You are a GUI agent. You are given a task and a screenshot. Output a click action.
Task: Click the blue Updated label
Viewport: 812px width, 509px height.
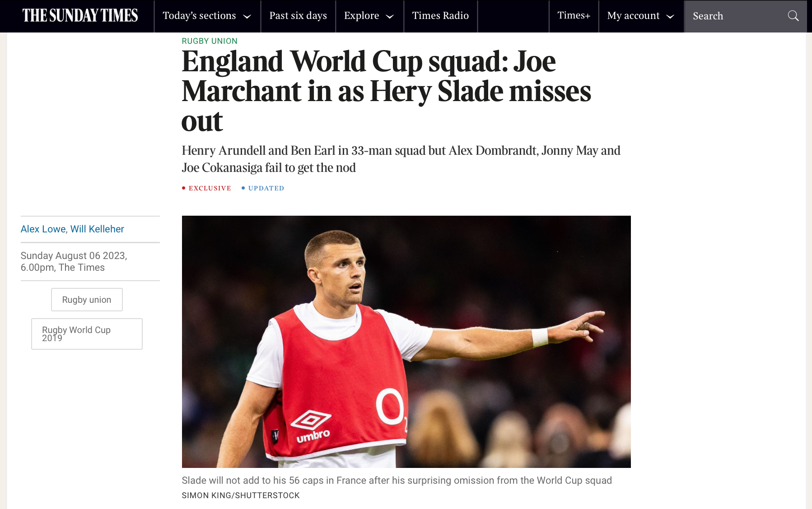click(266, 188)
